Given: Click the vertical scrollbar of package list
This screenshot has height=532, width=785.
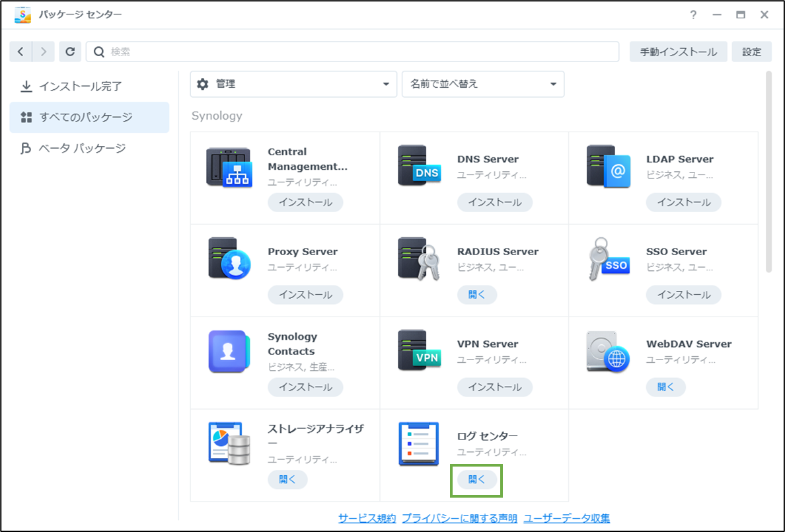Looking at the screenshot, I should click(768, 172).
